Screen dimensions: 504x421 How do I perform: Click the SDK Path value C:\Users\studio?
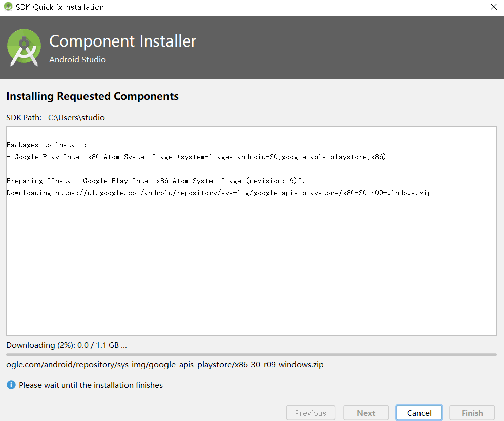pos(76,117)
